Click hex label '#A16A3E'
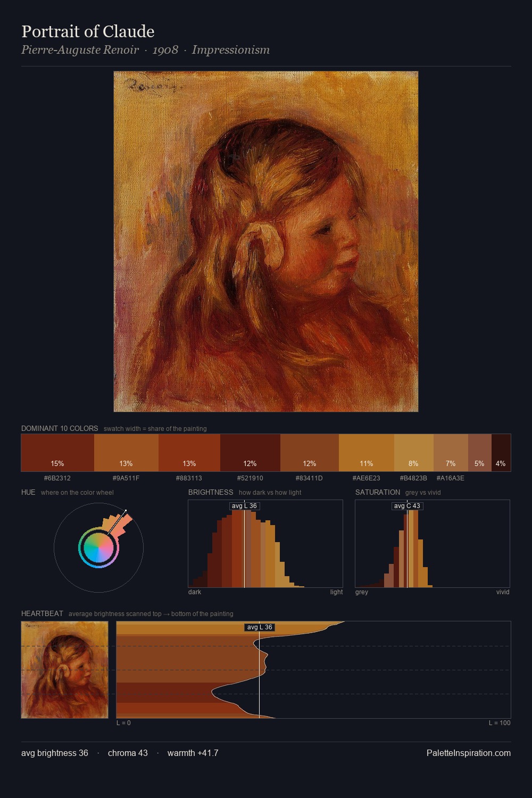Image resolution: width=532 pixels, height=798 pixels. click(x=451, y=478)
